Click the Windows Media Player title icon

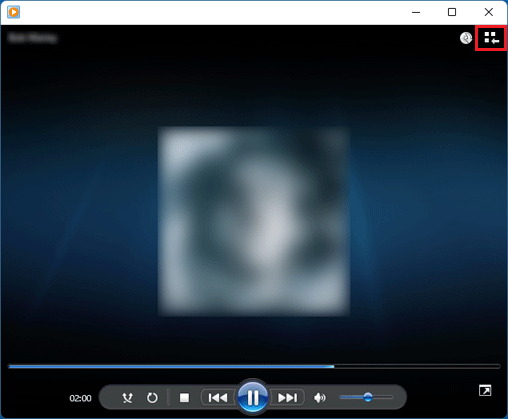click(x=14, y=12)
